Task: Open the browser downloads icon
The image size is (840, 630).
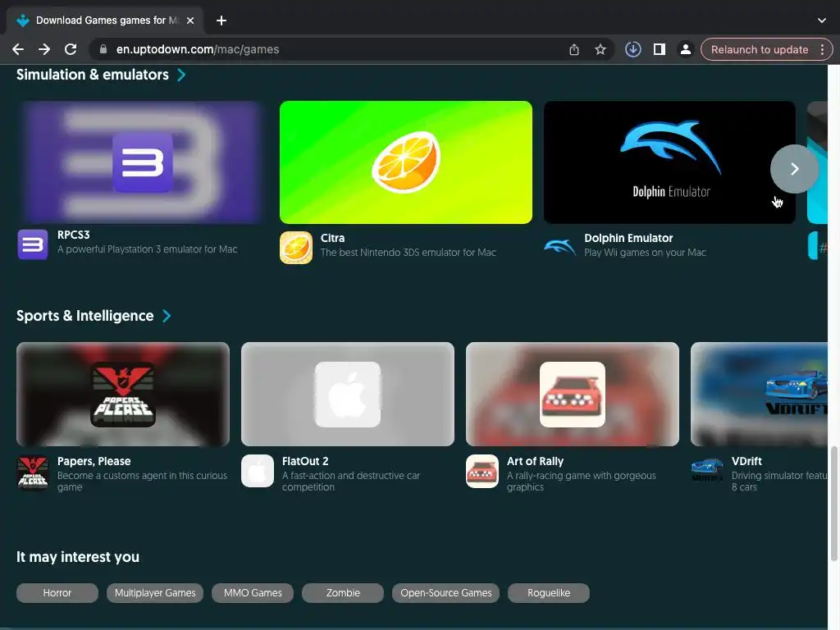Action: coord(632,49)
